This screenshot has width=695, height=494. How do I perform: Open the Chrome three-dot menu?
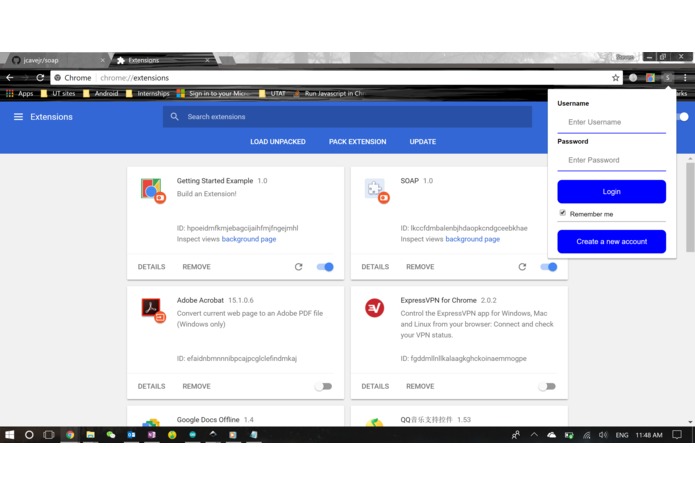point(685,78)
